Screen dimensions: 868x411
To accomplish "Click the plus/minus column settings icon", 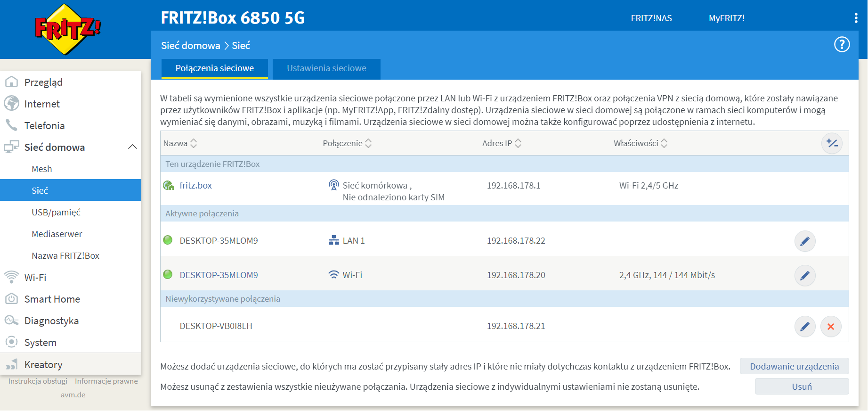I will pyautogui.click(x=832, y=143).
